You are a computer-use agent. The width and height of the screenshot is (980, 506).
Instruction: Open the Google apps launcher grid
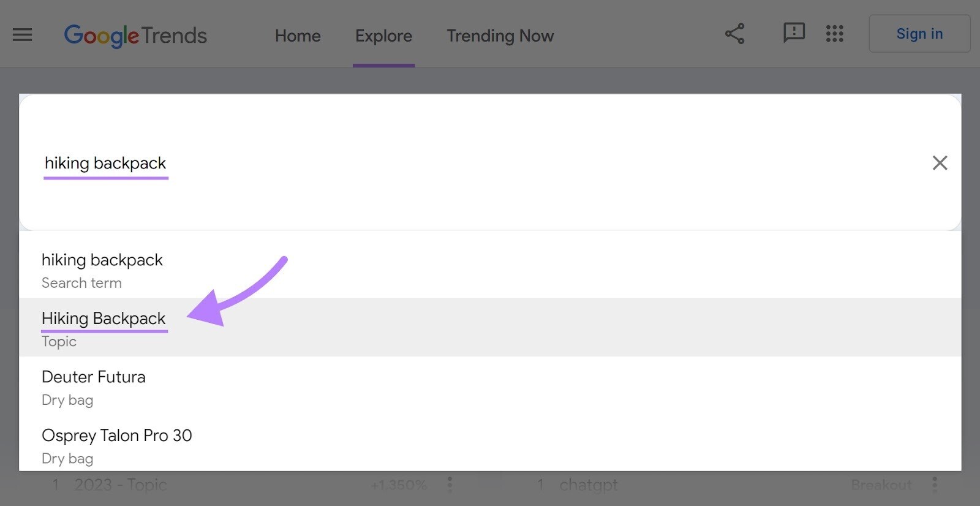(834, 34)
